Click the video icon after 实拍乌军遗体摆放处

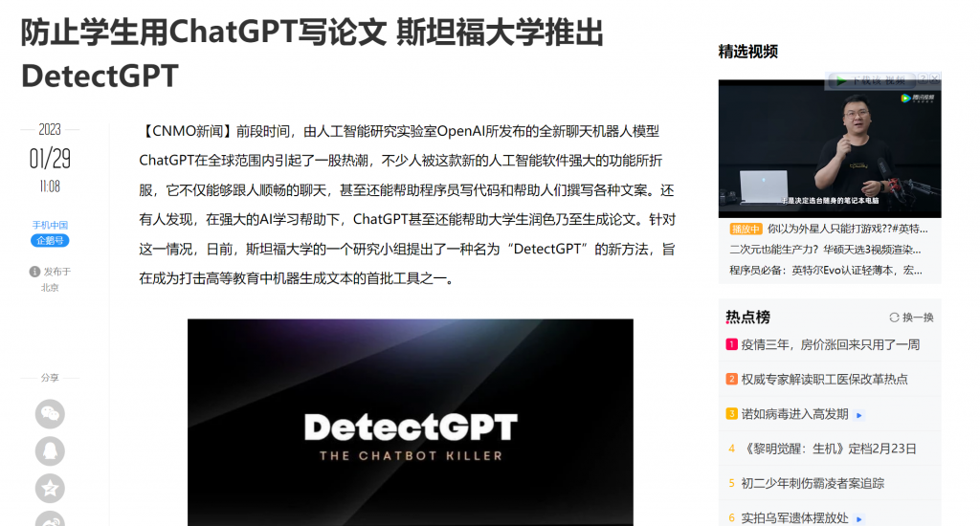[x=859, y=518]
